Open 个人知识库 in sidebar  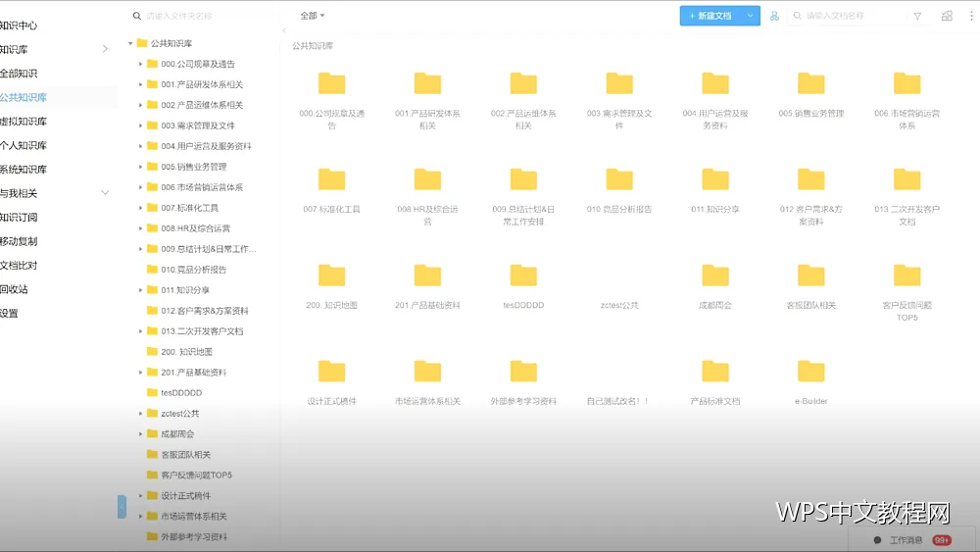(24, 145)
